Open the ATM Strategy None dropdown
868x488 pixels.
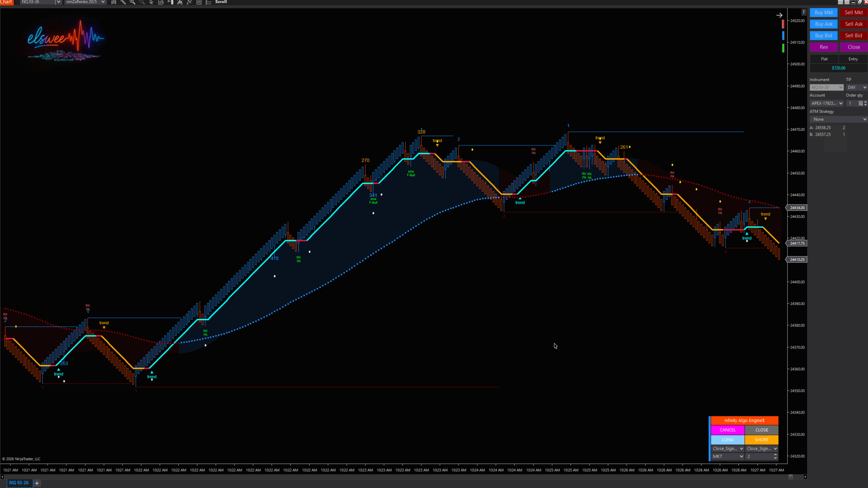coord(838,119)
